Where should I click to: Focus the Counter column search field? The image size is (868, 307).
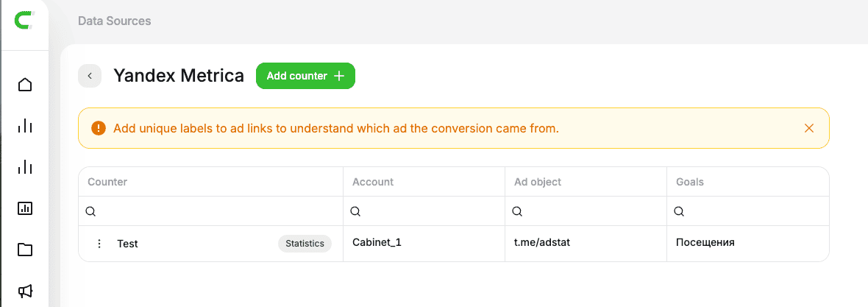coord(211,211)
